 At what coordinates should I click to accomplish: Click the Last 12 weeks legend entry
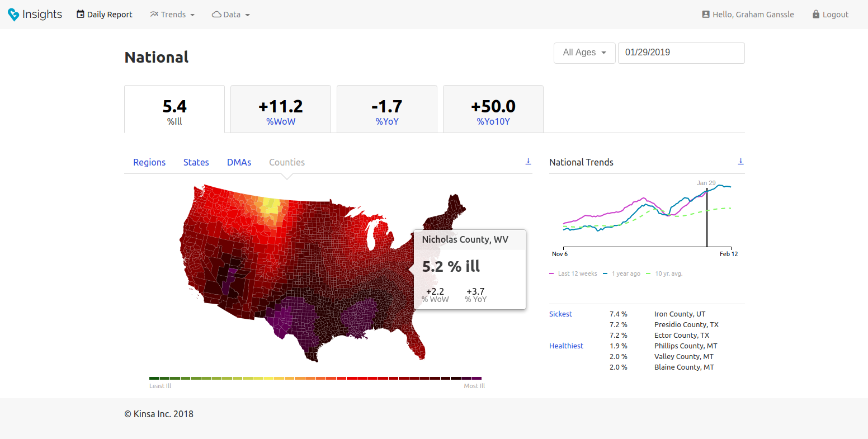[x=573, y=273]
